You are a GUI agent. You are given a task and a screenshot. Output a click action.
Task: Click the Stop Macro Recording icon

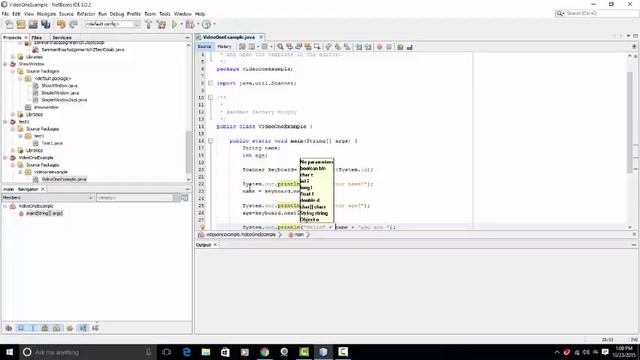(389, 47)
